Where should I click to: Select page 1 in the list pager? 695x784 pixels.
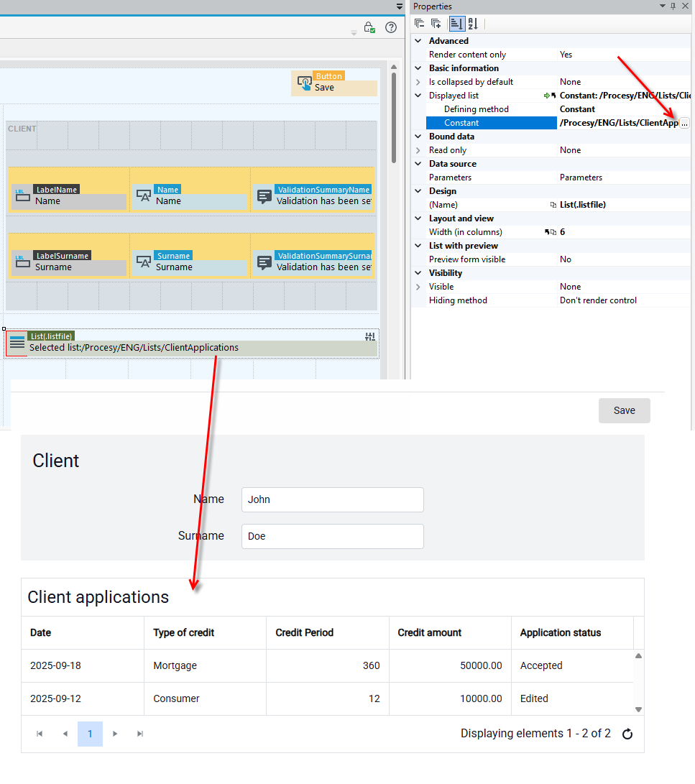(90, 734)
